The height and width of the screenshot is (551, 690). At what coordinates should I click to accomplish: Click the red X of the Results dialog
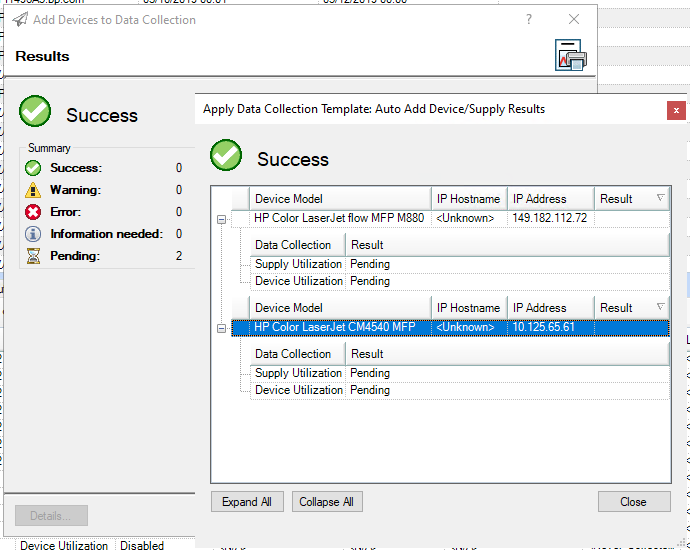point(676,110)
